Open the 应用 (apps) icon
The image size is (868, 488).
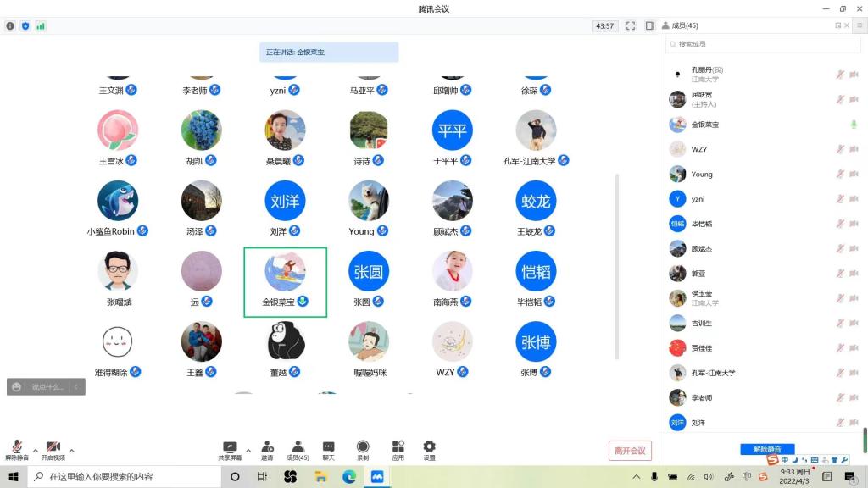pos(398,450)
